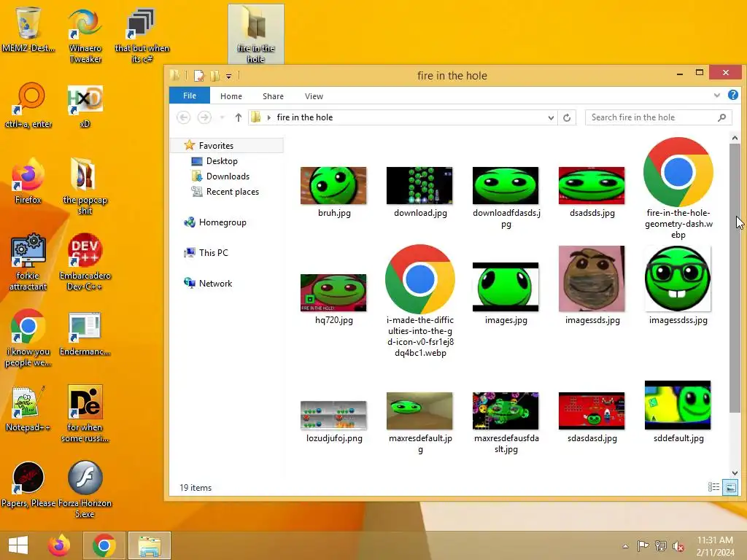Open the address bar history dropdown
The width and height of the screenshot is (747, 560).
point(551,117)
